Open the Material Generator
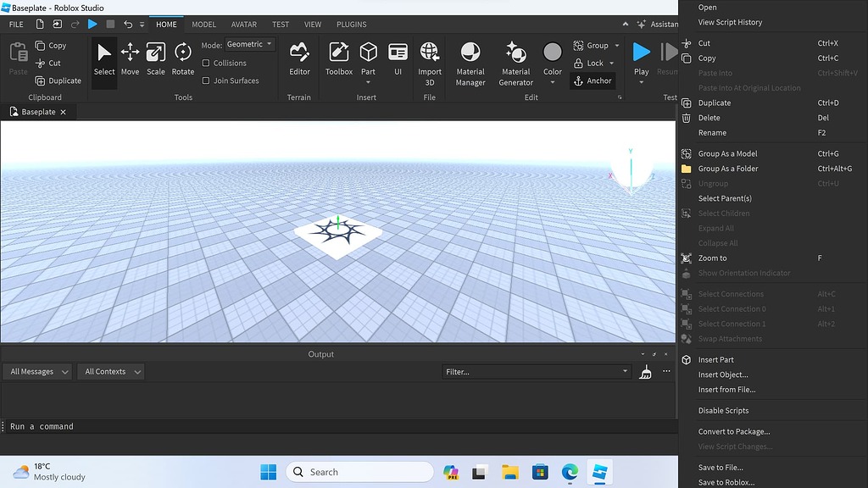Image resolution: width=868 pixels, height=488 pixels. (515, 63)
